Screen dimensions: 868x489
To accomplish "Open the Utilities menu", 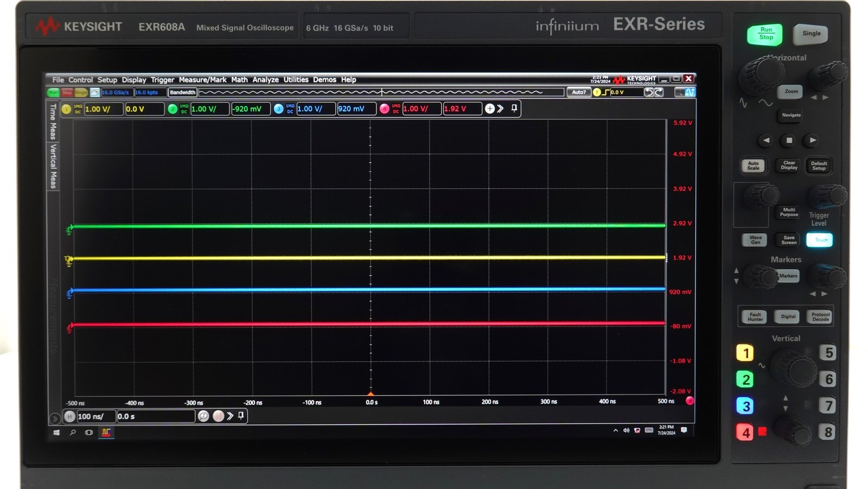I will pos(296,80).
